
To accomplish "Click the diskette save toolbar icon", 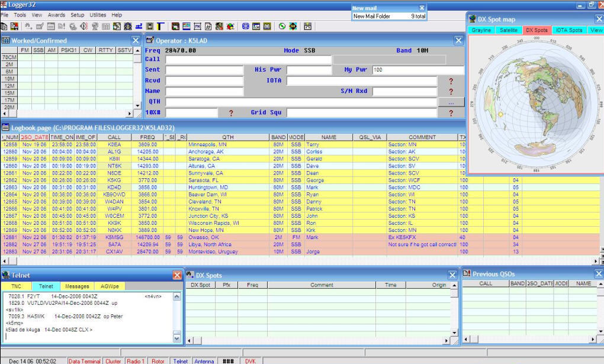I will tap(149, 26).
